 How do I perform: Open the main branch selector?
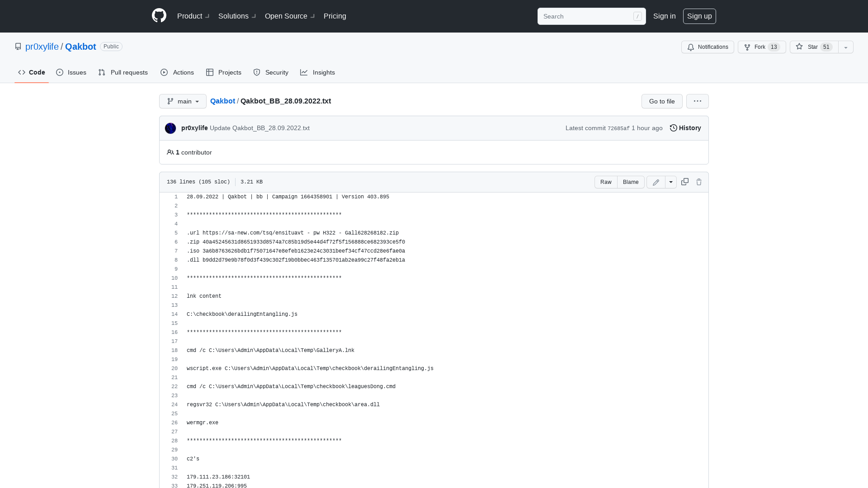[183, 101]
